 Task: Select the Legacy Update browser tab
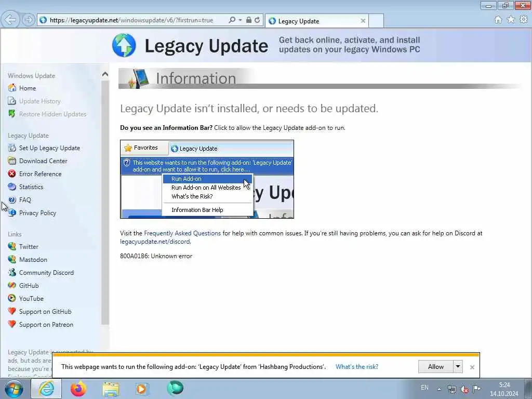317,21
